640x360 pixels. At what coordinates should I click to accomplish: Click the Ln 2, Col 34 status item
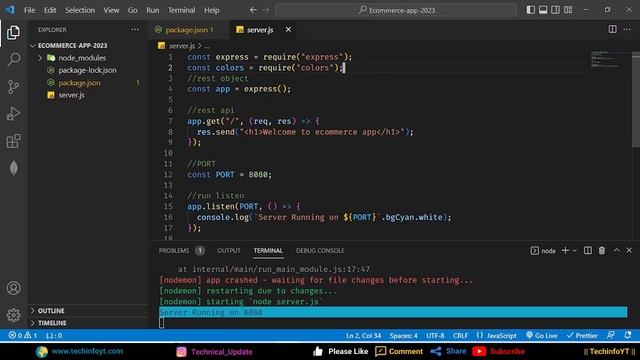coord(363,336)
